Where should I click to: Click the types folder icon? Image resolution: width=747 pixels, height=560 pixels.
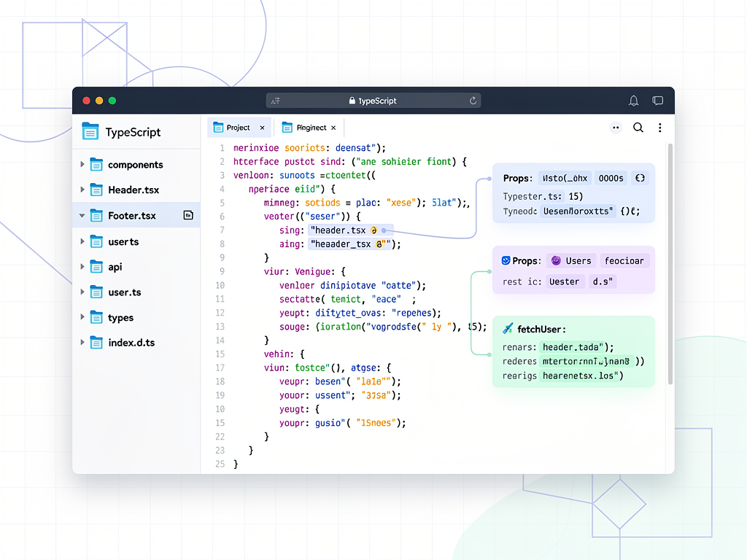[x=96, y=317]
